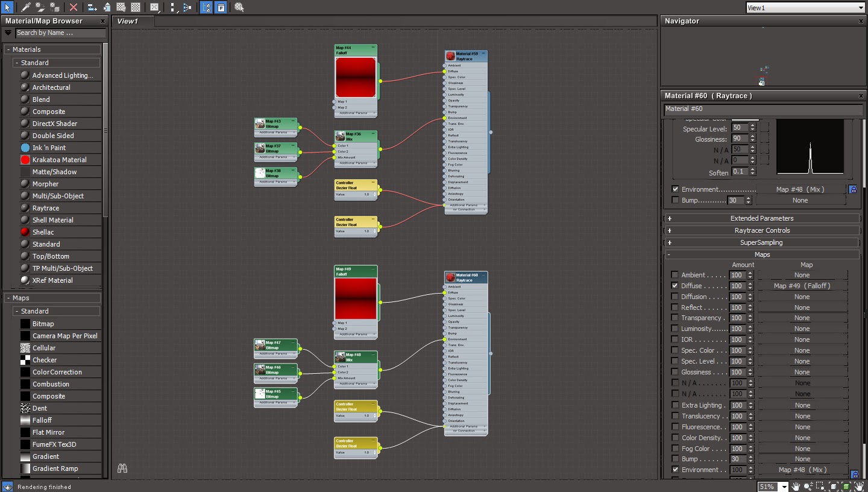Toggle Show Background in Preview checker icon
Viewport: 868px width, 492px height.
(136, 7)
